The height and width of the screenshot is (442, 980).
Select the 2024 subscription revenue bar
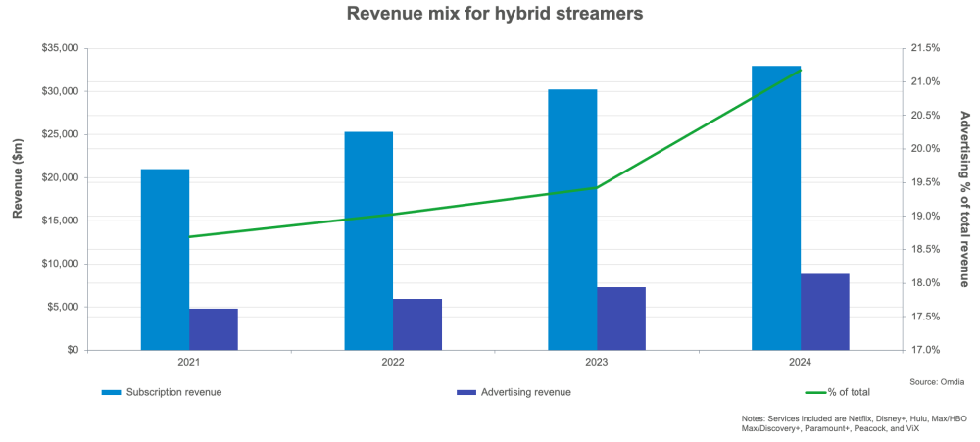click(x=776, y=208)
